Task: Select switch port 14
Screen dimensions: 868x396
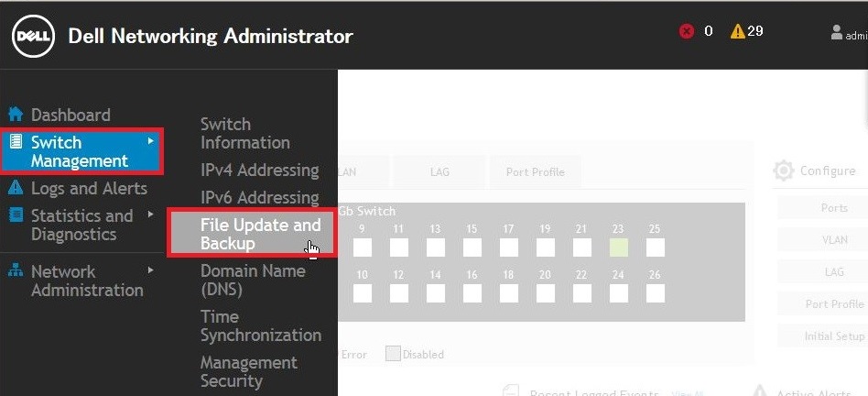Action: pyautogui.click(x=436, y=293)
